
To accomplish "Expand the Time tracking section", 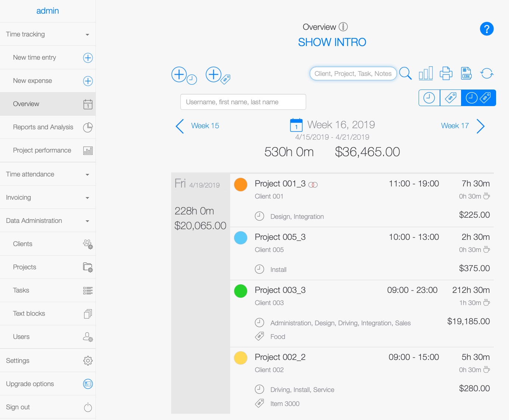I will coord(48,34).
